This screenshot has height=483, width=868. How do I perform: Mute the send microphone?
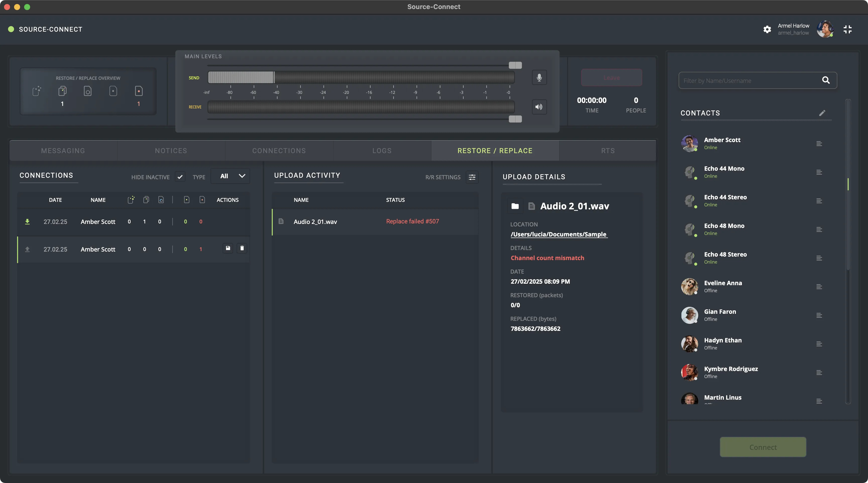(x=539, y=78)
